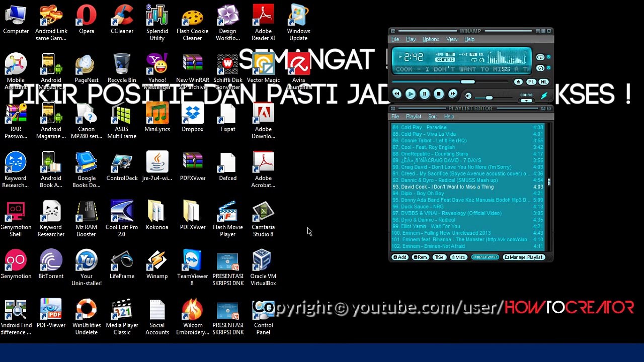Expand the Winamp CONFIG drawer arrow
The image size is (644, 362).
click(526, 101)
